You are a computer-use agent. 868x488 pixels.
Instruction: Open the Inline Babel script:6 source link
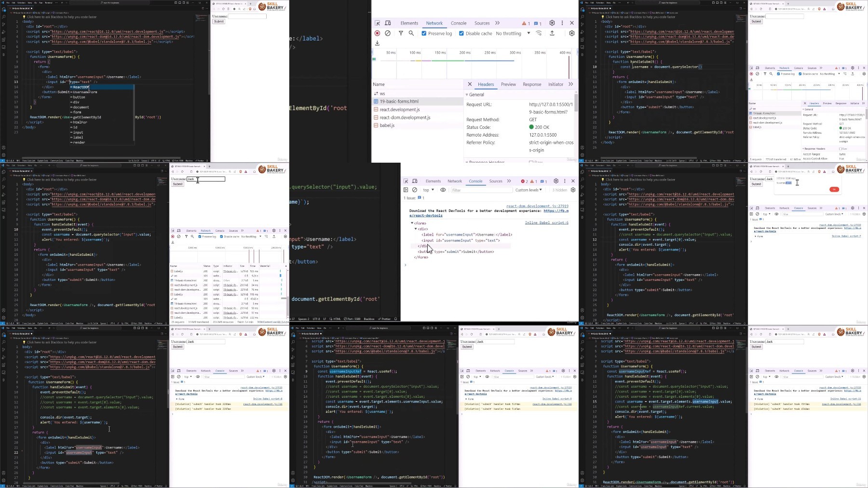click(546, 223)
